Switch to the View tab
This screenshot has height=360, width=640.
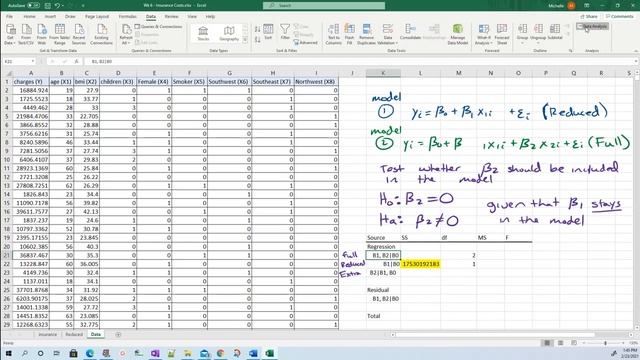192,17
